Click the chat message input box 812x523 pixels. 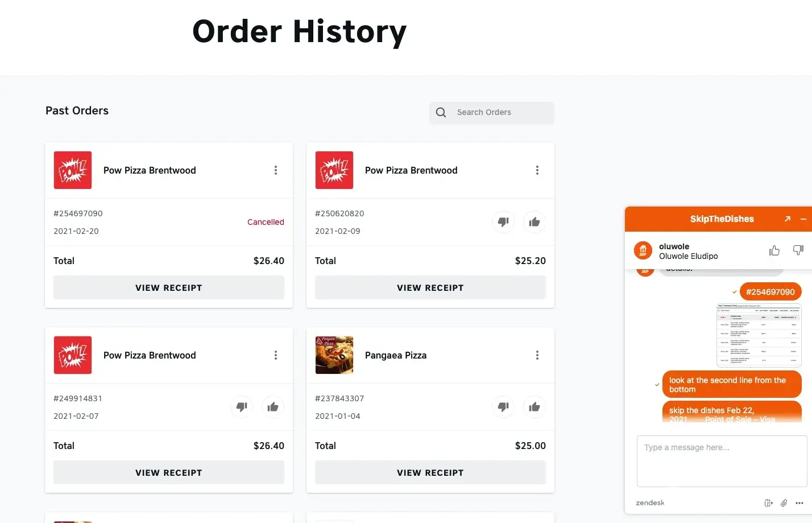coord(722,461)
